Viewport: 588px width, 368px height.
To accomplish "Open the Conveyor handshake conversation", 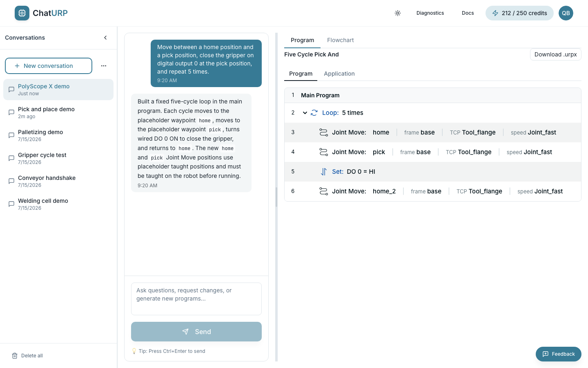I will pos(58,181).
